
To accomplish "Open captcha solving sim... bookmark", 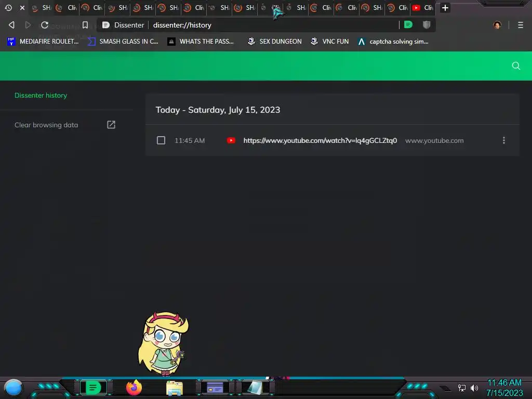I will 393,42.
